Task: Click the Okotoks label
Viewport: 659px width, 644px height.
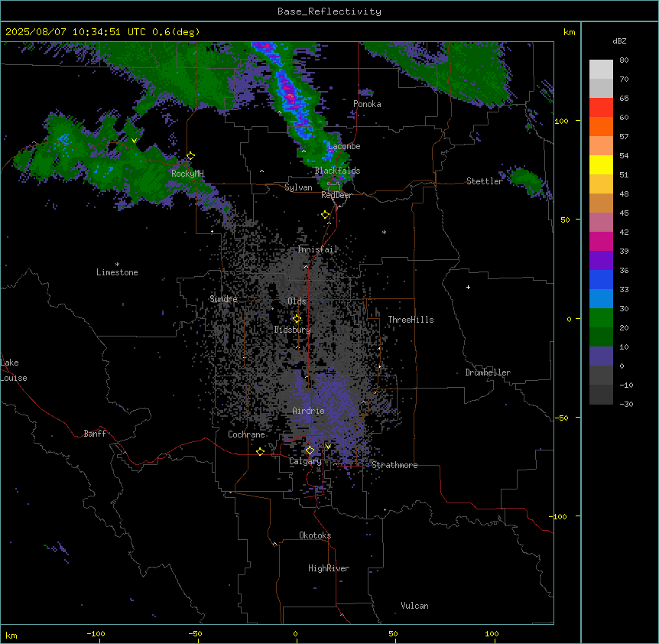Action: pos(315,535)
